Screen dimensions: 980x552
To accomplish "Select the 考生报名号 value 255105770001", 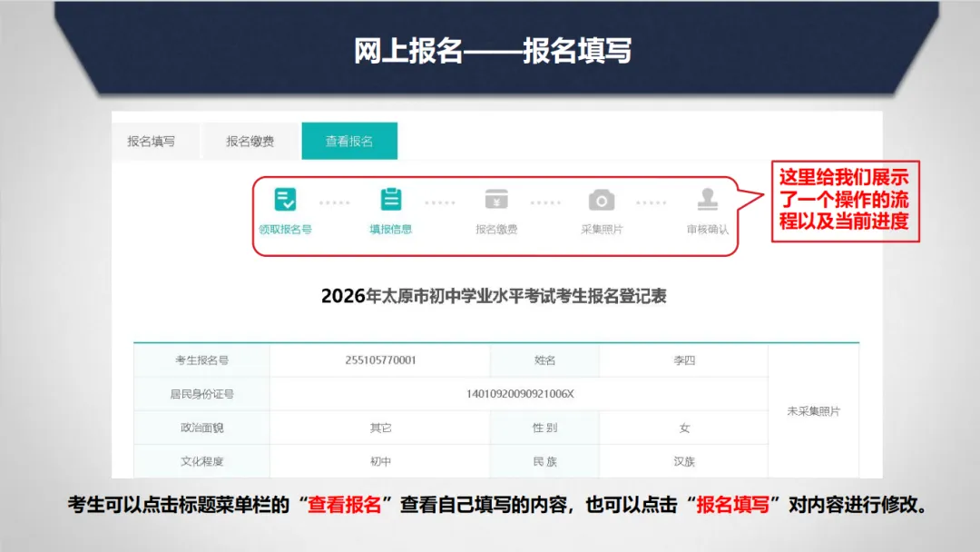I will pyautogui.click(x=379, y=360).
